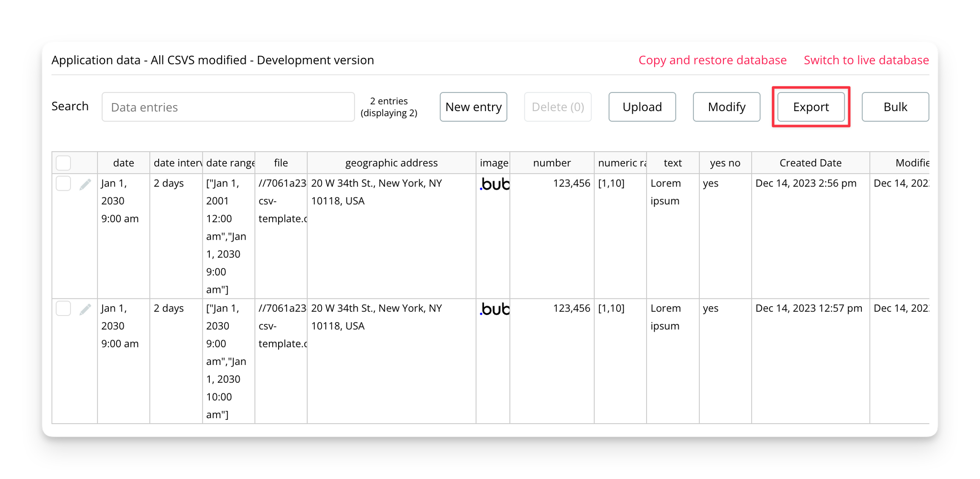This screenshot has height=479, width=980.
Task: Edit the second data entry with pencil icon
Action: pos(85,308)
